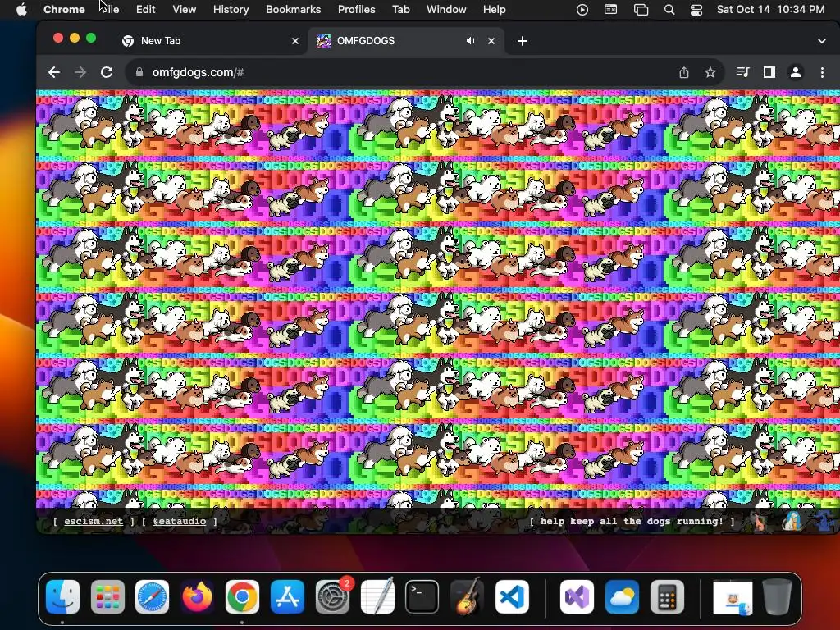Open Weather app from the Dock
The height and width of the screenshot is (630, 840).
[622, 597]
